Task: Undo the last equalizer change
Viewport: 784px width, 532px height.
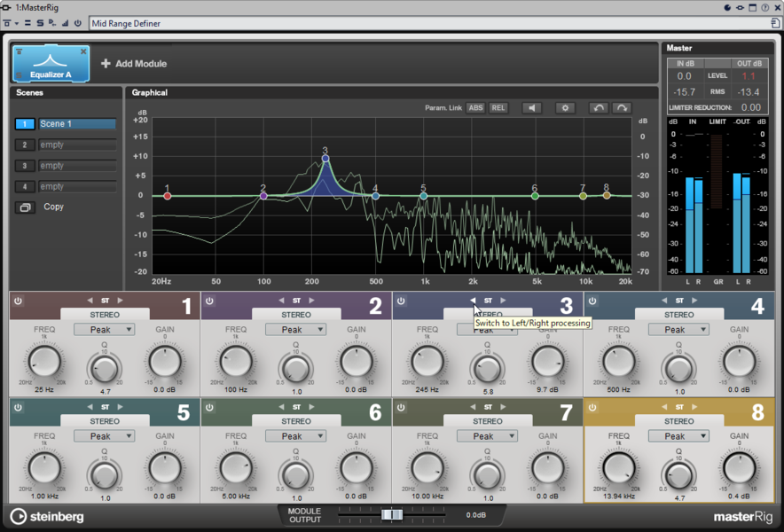Action: (x=599, y=108)
